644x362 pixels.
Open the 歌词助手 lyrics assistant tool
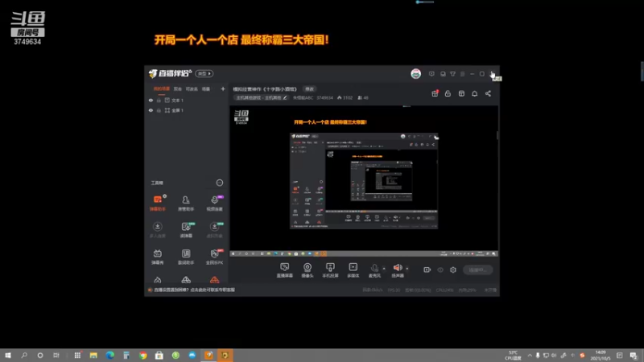coord(186,257)
